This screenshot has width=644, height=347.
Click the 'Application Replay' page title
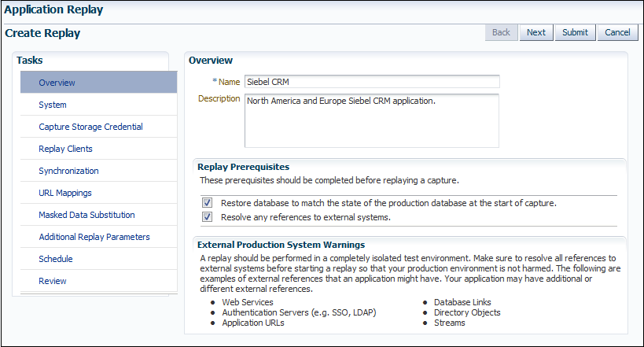point(53,9)
